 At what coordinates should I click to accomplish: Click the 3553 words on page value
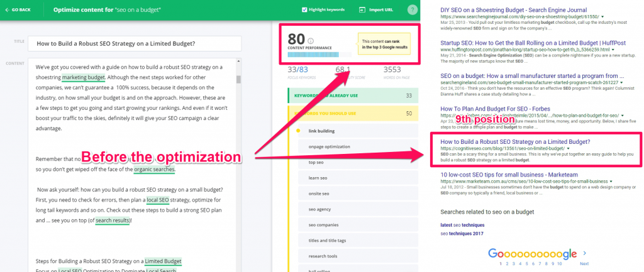[x=392, y=70]
